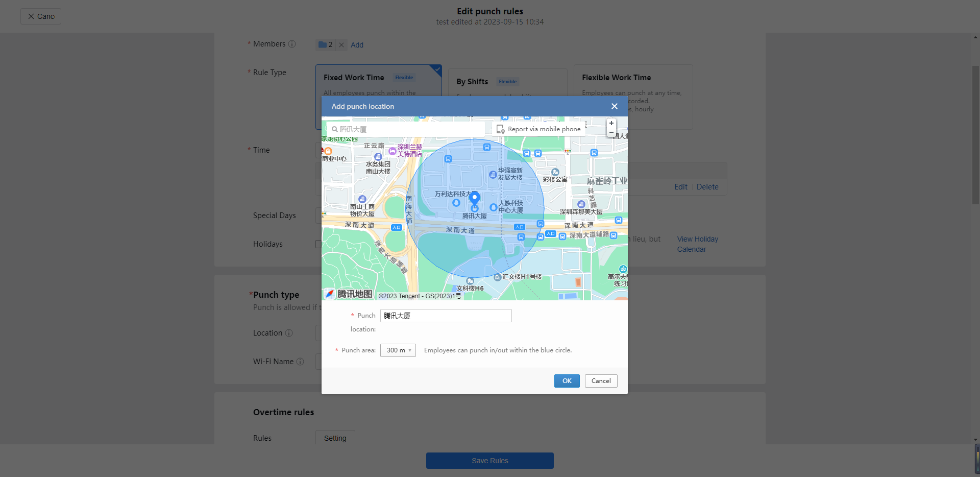Viewport: 980px width, 477px height.
Task: Click the 文科楼H6 map icon
Action: (470, 281)
